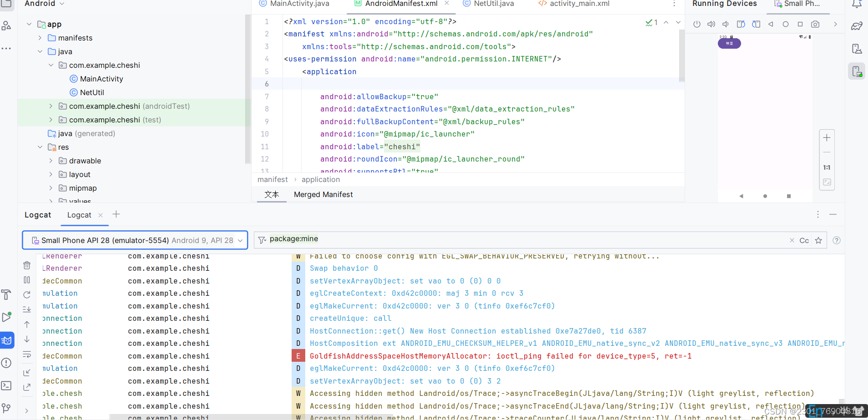Viewport: 868px width, 420px height.
Task: Import logs from a file in Logcat
Action: pyautogui.click(x=27, y=373)
